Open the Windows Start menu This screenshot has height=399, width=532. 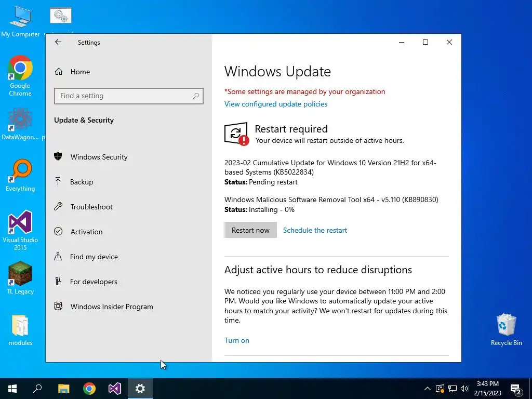12,389
